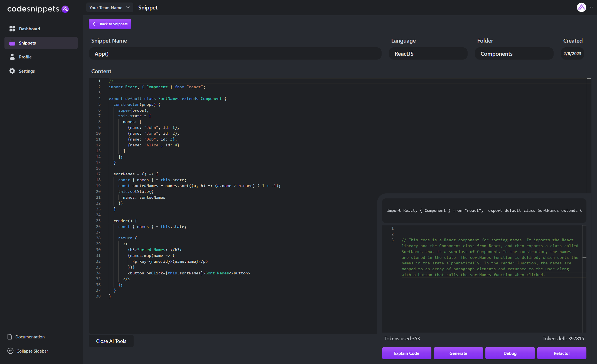Click the Language field ReactJS
The height and width of the screenshot is (364, 597).
point(428,54)
